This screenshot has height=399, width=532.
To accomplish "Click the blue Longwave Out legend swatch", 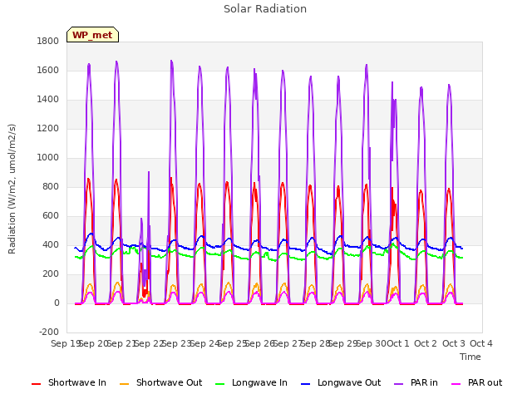I will pyautogui.click(x=305, y=384).
